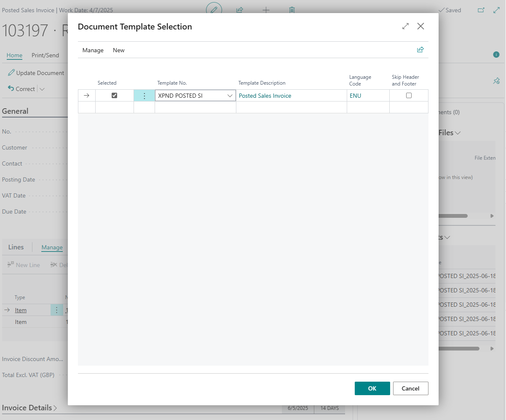
Task: Open the Template No. dropdown
Action: (x=230, y=96)
